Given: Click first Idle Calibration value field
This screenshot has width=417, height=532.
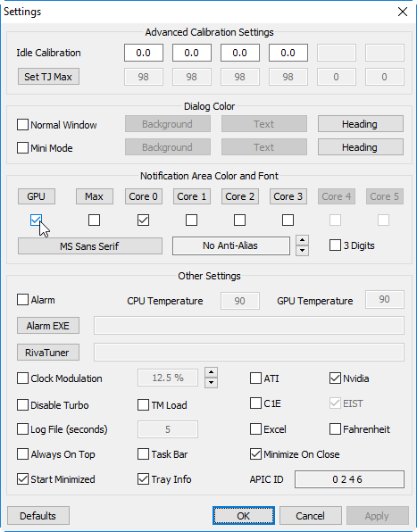Looking at the screenshot, I should (x=144, y=53).
